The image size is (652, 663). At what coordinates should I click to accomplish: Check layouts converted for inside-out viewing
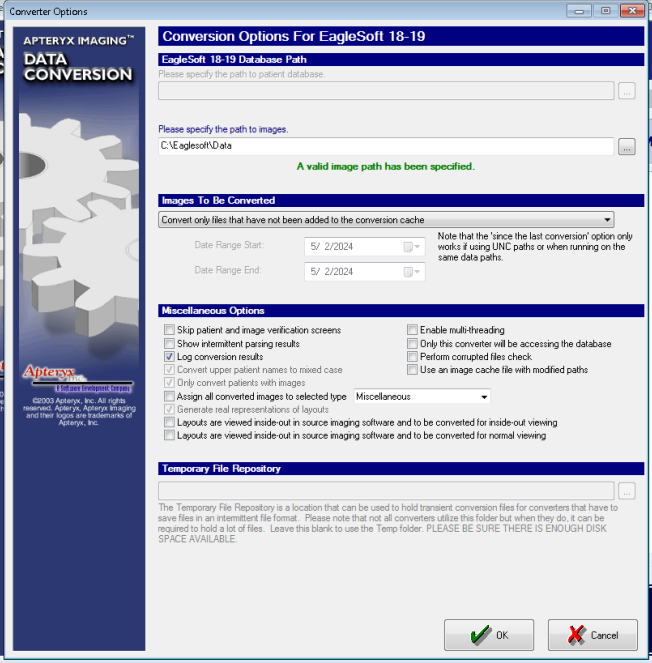point(169,422)
